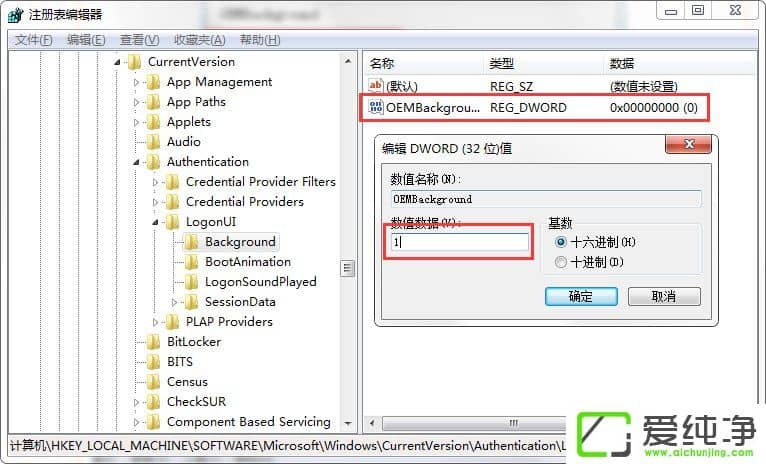Click the 确定 button in the dialog
Screen dimensions: 766x464
pos(581,296)
